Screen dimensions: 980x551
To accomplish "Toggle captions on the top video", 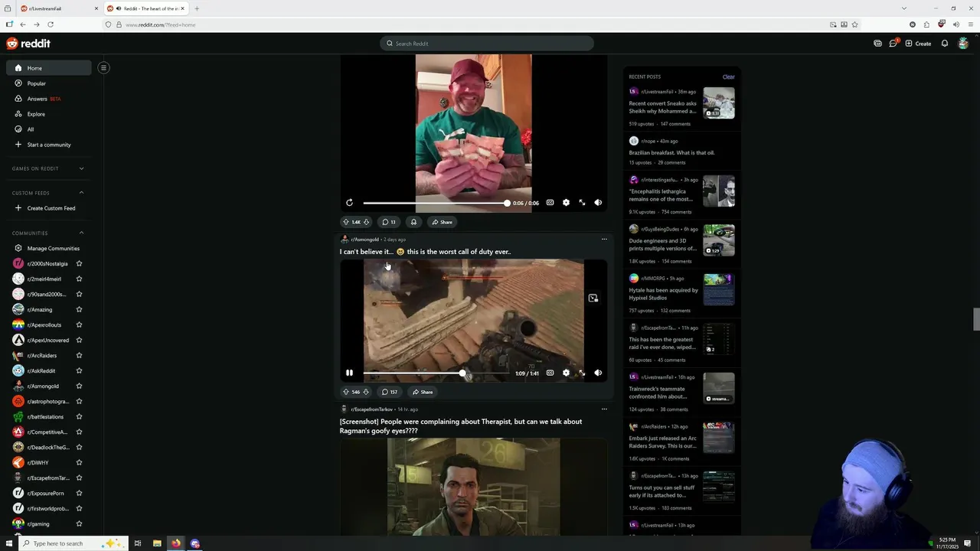I will tap(550, 203).
